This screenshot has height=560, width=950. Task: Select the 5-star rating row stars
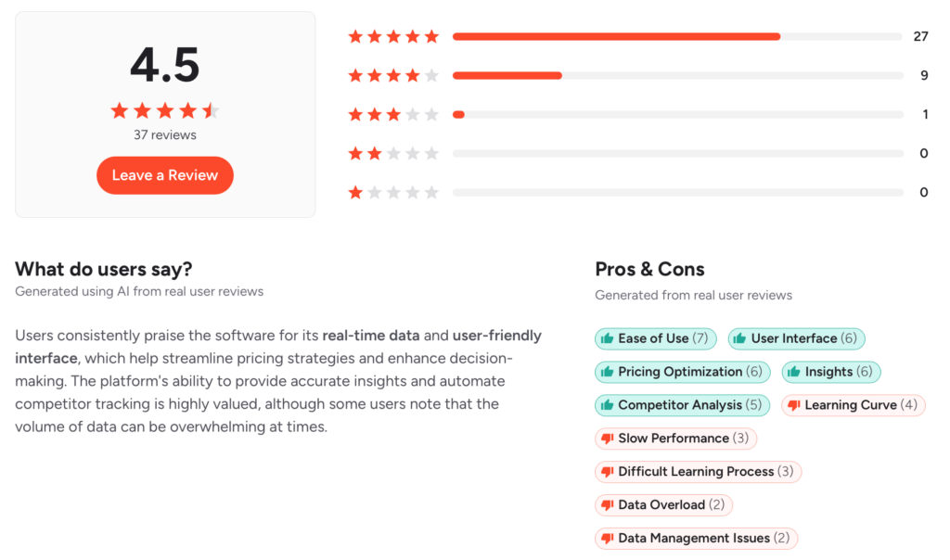coord(393,37)
